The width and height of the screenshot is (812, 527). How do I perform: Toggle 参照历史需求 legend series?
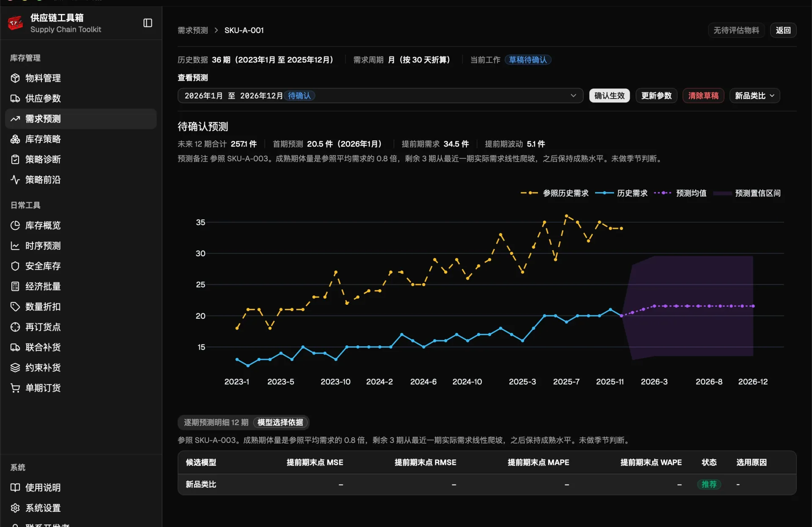pos(554,193)
